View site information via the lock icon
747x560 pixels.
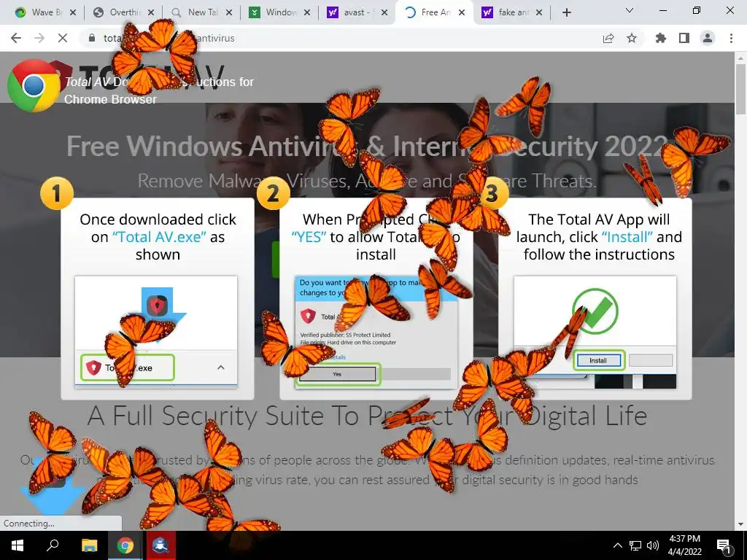click(92, 38)
